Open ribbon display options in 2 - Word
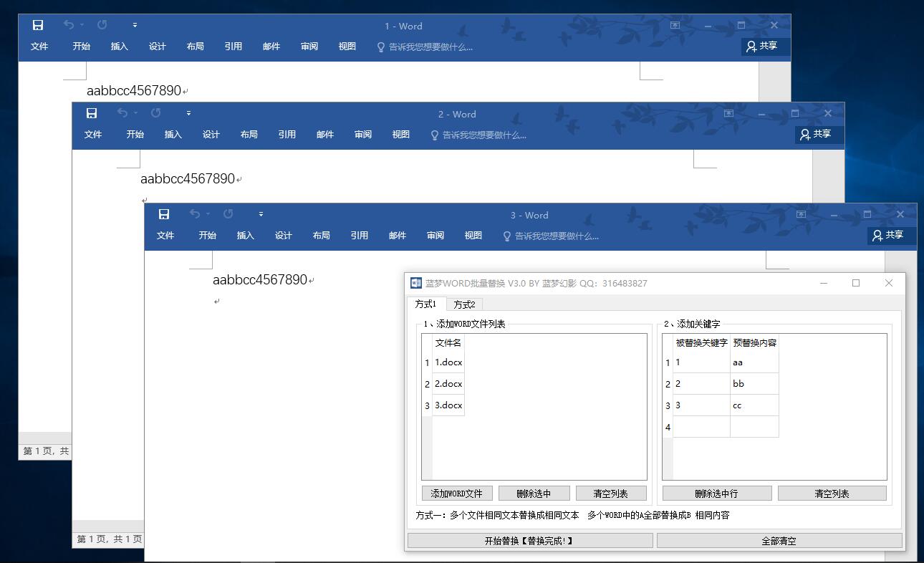The image size is (924, 563). click(728, 113)
